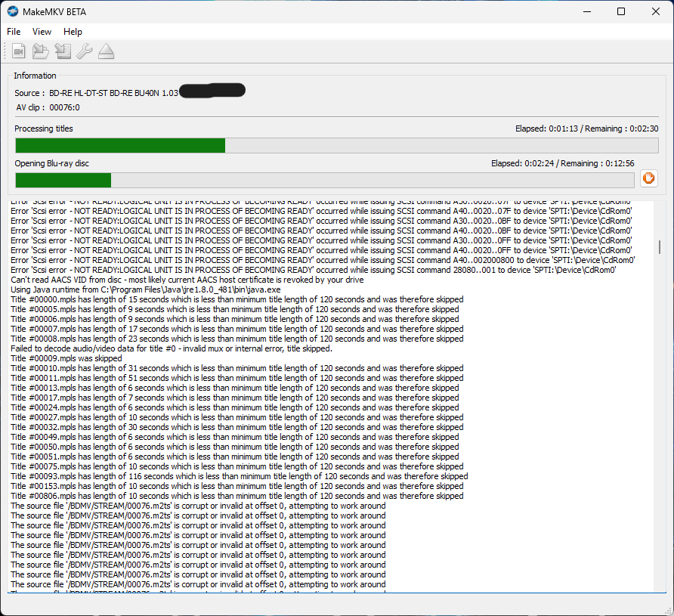Click the folder with arrow toolbar icon
This screenshot has width=674, height=616.
click(x=41, y=51)
